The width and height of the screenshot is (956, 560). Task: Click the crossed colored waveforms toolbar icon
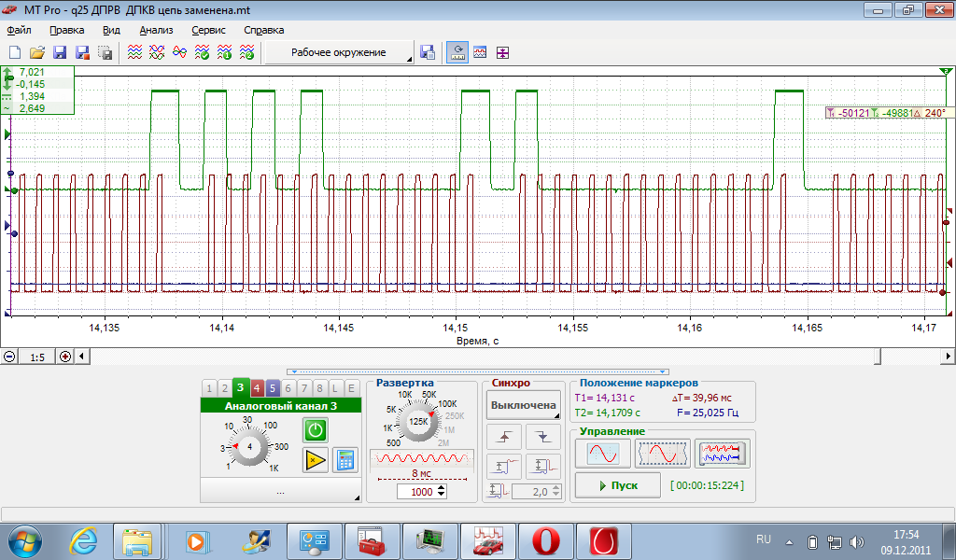click(157, 53)
